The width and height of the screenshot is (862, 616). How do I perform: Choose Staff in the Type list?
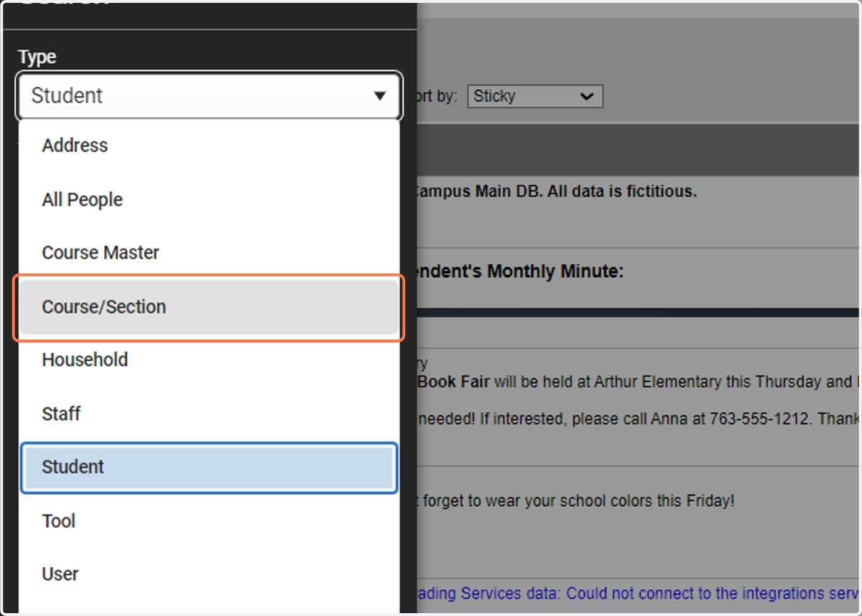(208, 414)
